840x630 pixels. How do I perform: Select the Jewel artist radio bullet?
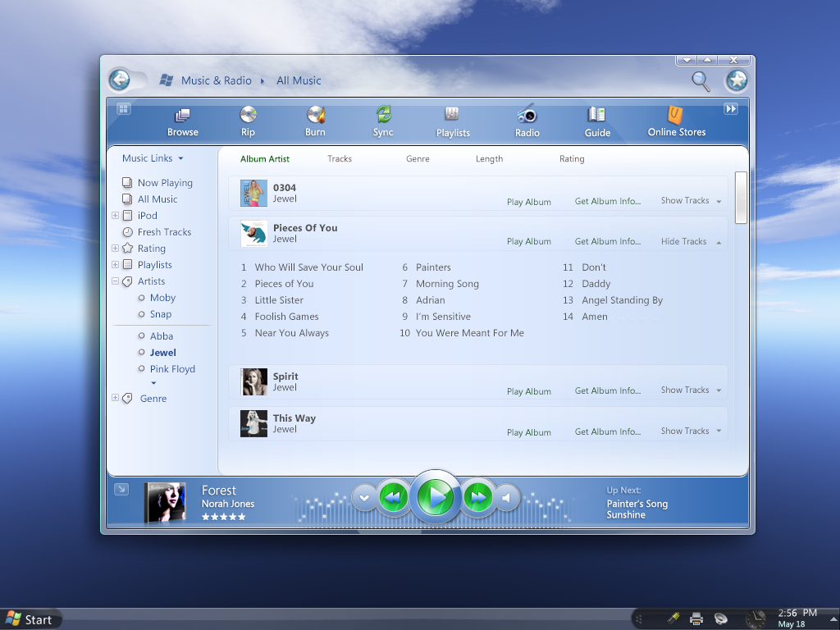pyautogui.click(x=141, y=352)
